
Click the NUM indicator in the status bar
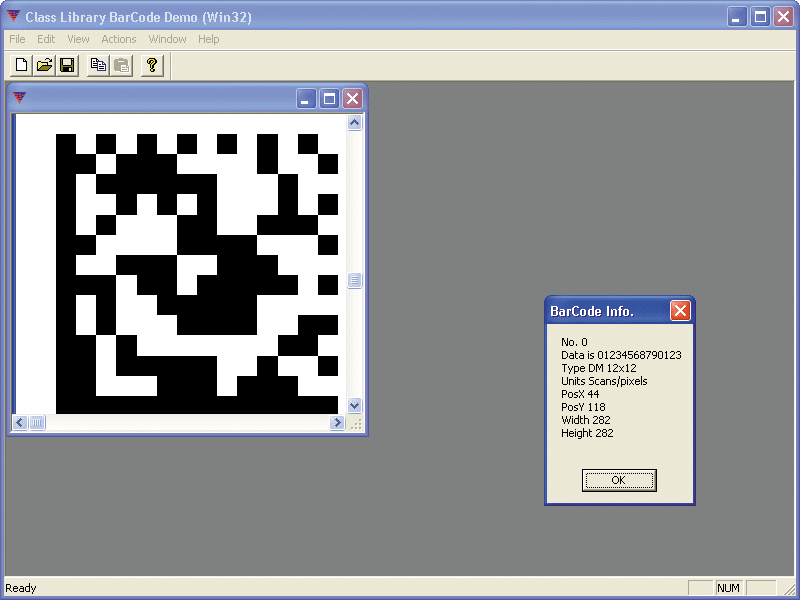click(729, 588)
